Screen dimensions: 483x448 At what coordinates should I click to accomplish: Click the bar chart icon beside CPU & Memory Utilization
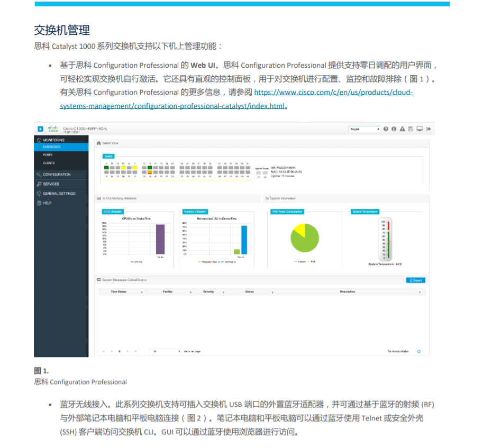99,198
